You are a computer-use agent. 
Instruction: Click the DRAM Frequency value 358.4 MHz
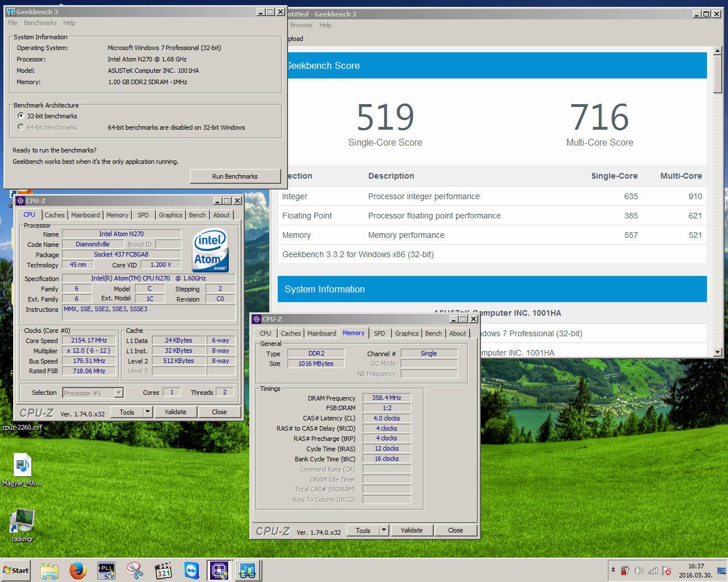point(386,398)
